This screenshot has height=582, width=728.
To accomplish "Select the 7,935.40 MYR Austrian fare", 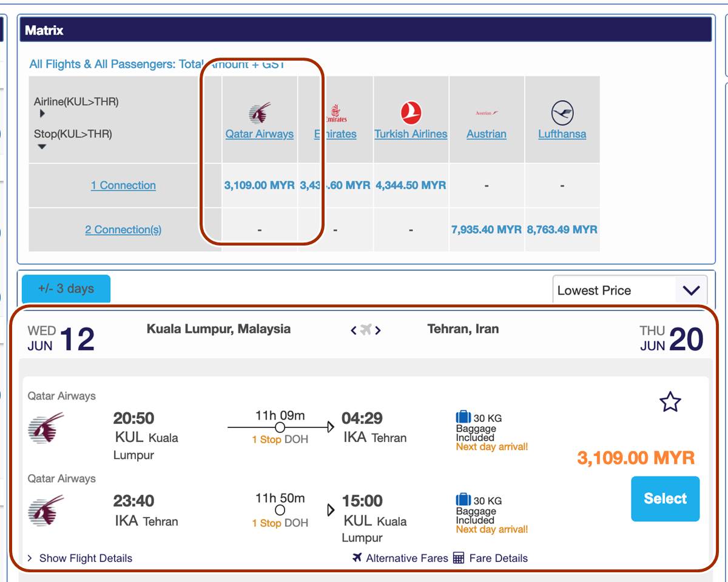I will point(487,230).
